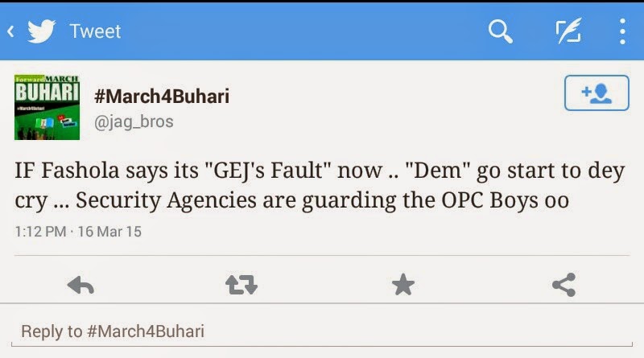Reply to the tweet using arrow icon
Screen dimensions: 644x358
click(80, 284)
